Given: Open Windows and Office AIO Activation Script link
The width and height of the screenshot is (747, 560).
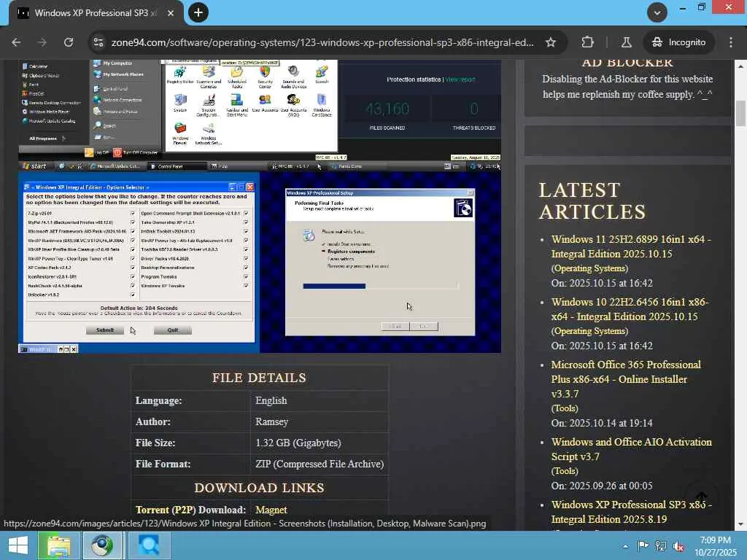Looking at the screenshot, I should (631, 449).
